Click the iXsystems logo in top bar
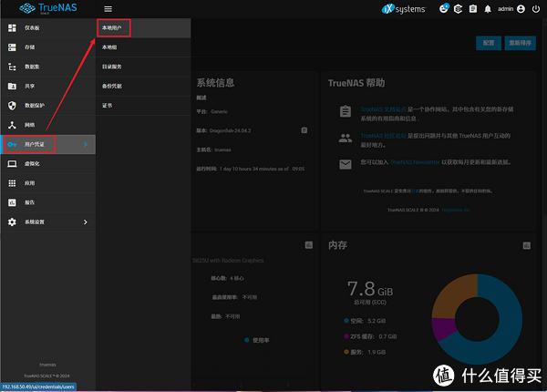Screen dimensions: 547x392 click(403, 9)
